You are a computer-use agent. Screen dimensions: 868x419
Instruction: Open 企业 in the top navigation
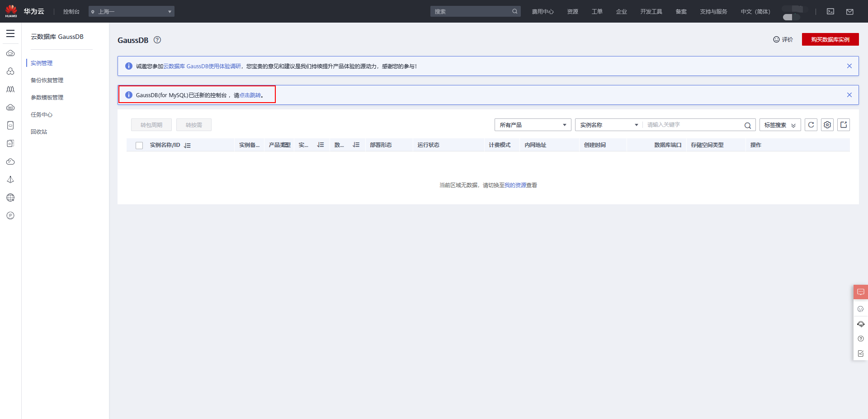(622, 11)
